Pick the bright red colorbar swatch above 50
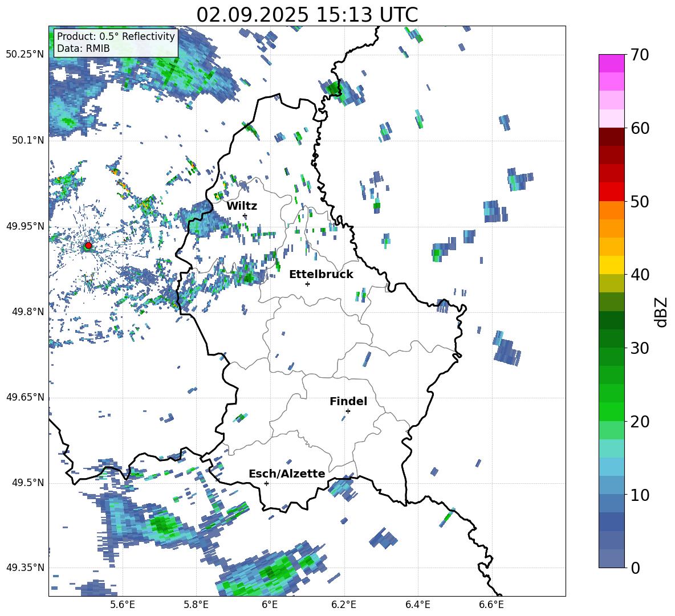675x616 pixels. (x=611, y=192)
